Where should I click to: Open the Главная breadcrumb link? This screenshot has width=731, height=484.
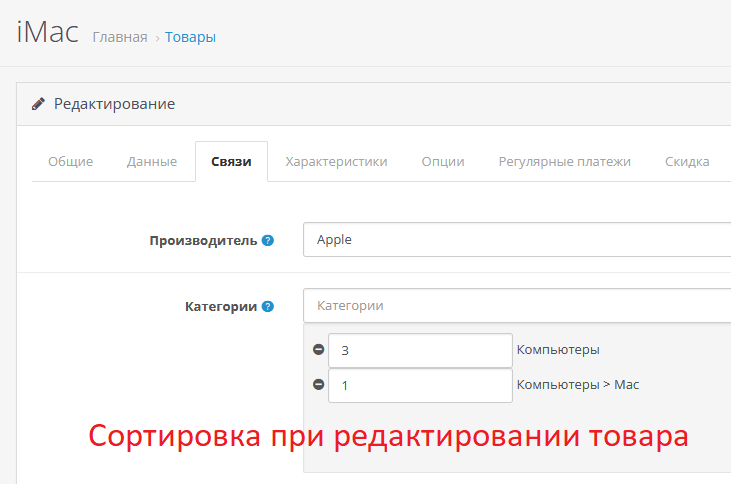[119, 37]
